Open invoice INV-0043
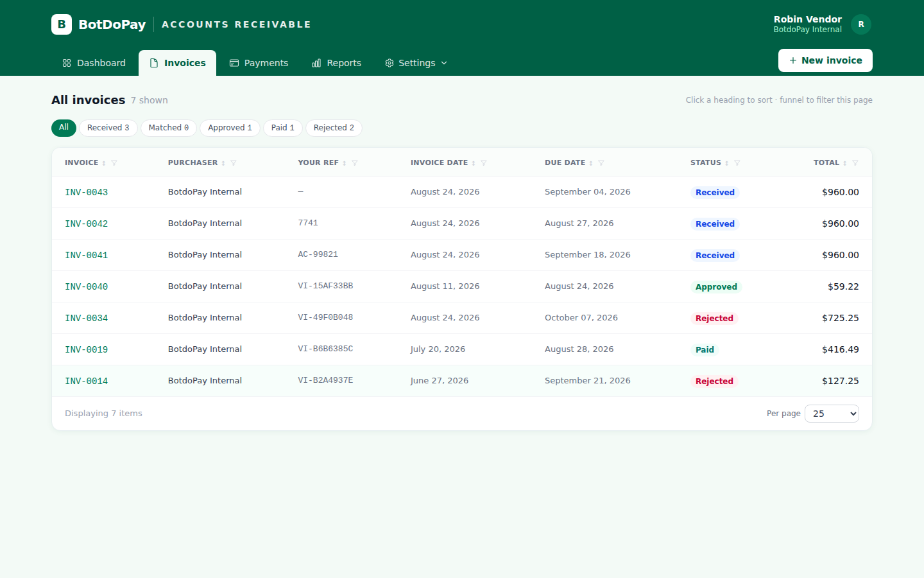924x578 pixels. 87,192
